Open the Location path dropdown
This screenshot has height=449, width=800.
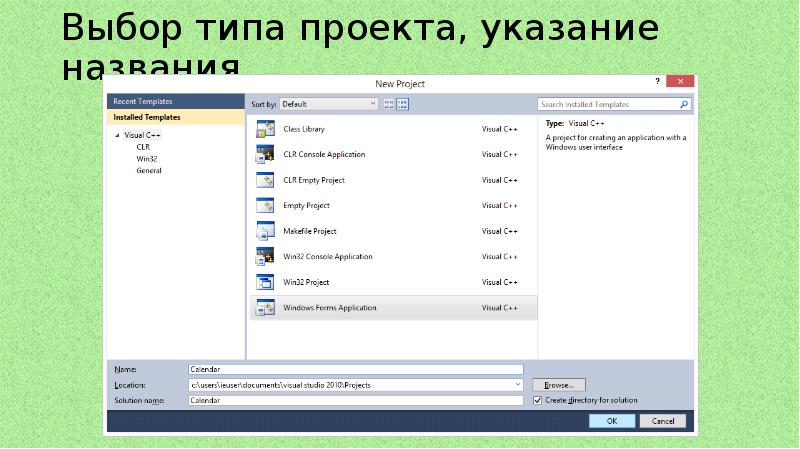[x=517, y=384]
